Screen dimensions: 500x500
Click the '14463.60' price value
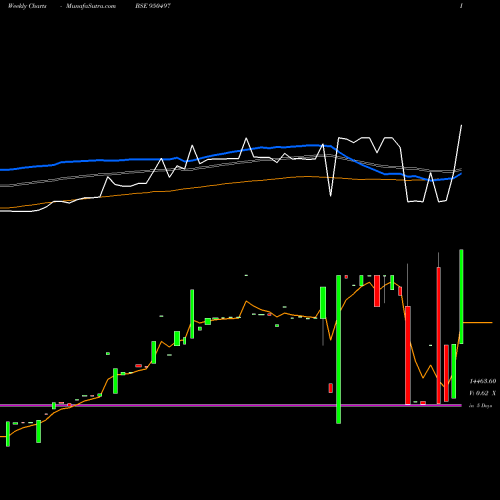[483, 381]
